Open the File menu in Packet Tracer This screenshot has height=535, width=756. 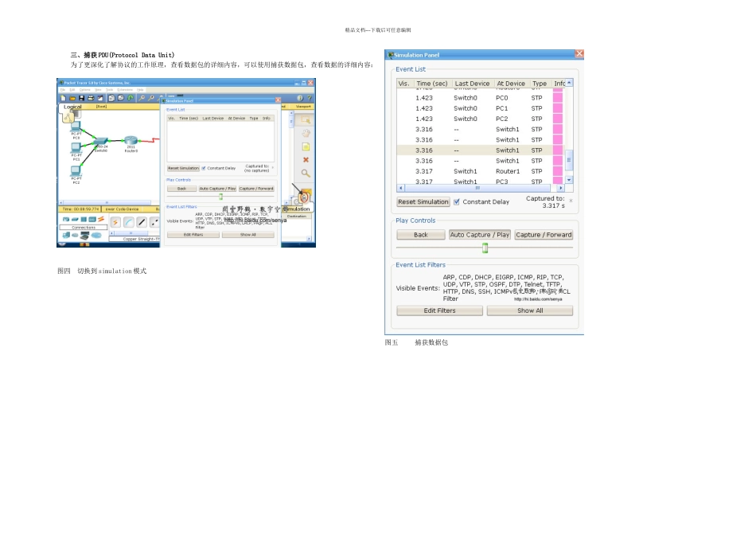tap(63, 90)
